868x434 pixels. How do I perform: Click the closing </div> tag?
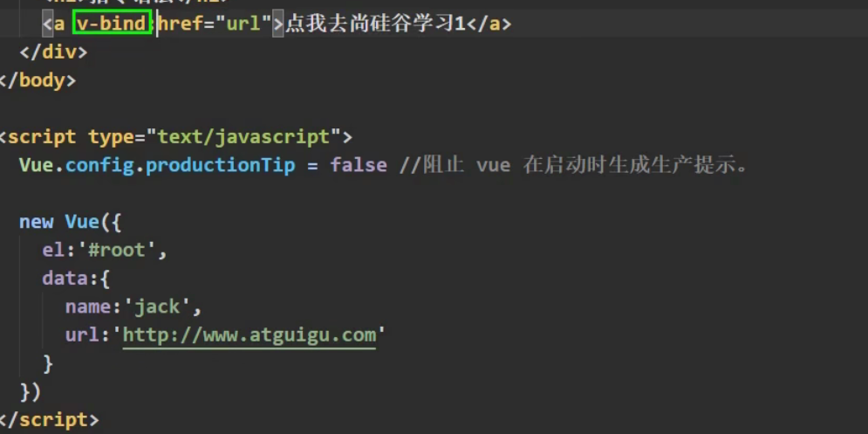coord(53,52)
